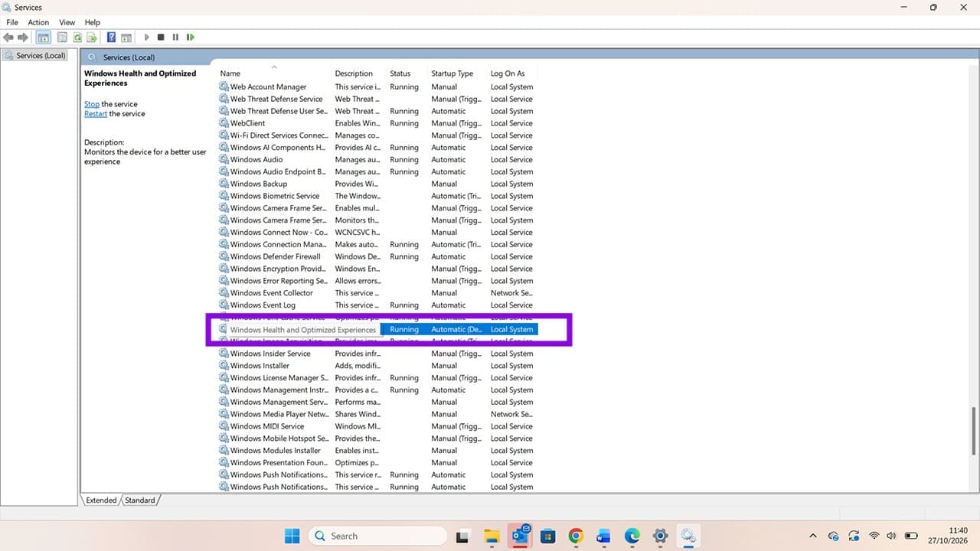Screen dimensions: 980x551
Task: Open File Explorer from the taskbar
Action: tap(492, 536)
